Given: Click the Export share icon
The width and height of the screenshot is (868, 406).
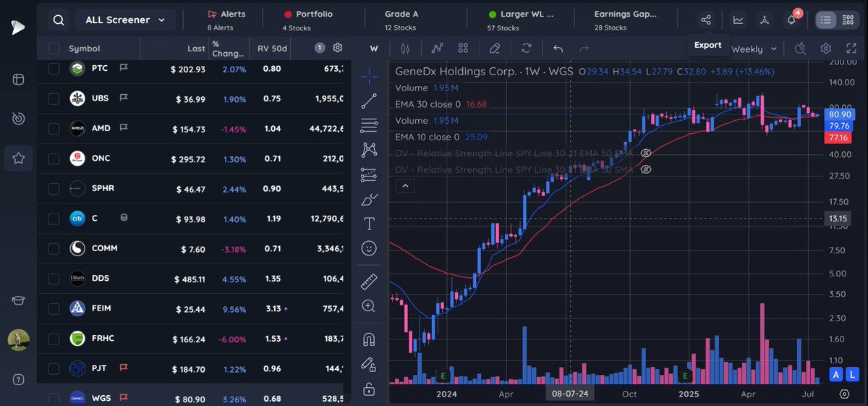Looking at the screenshot, I should tap(706, 20).
